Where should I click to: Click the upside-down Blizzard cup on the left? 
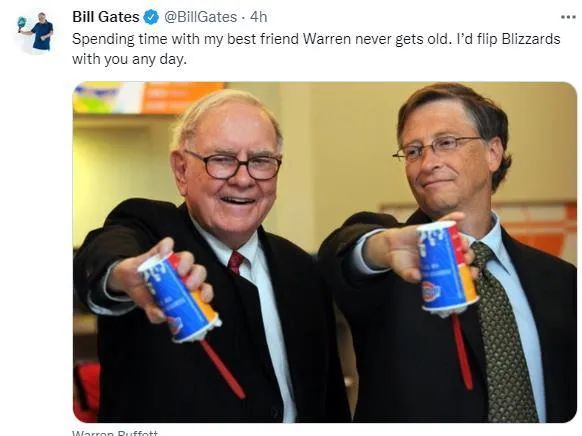click(x=180, y=297)
